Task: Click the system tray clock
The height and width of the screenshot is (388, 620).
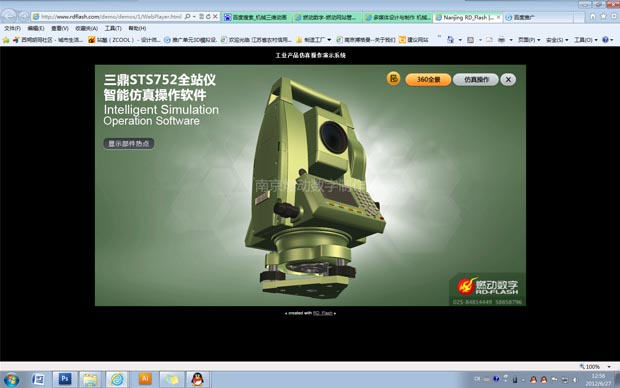Action: click(598, 380)
